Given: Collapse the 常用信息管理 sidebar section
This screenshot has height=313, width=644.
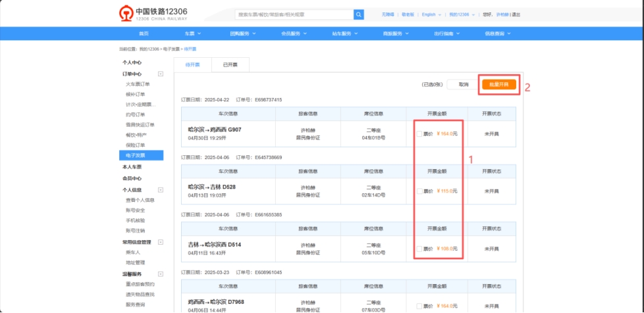Looking at the screenshot, I should (161, 242).
